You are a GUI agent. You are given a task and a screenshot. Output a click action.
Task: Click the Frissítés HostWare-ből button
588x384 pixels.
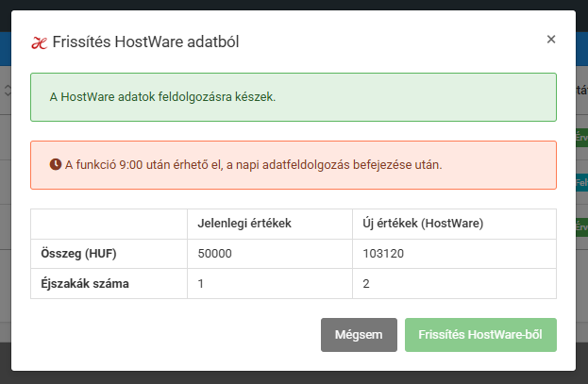[480, 335]
